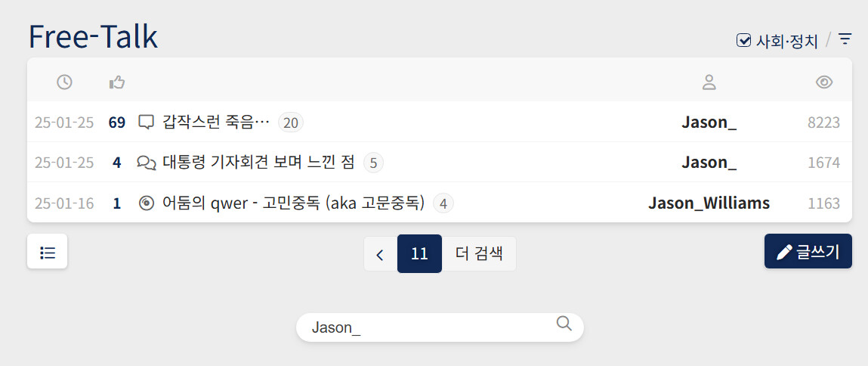Image resolution: width=868 pixels, height=366 pixels.
Task: Uncheck the 사회·정치 checkbox
Action: coord(743,40)
